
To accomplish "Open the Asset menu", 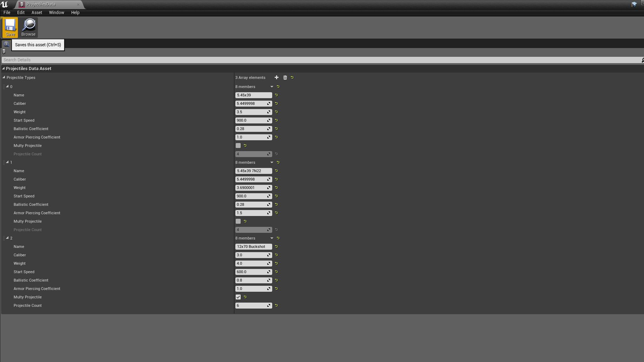I will point(37,12).
